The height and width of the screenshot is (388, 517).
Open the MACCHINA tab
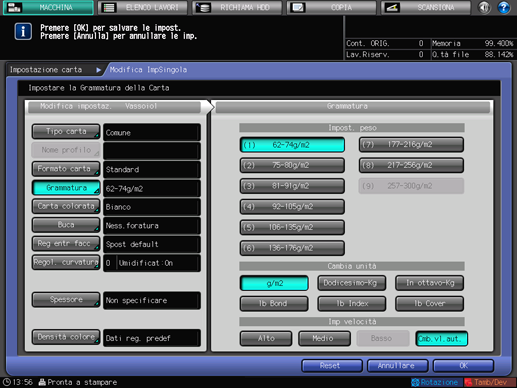48,7
